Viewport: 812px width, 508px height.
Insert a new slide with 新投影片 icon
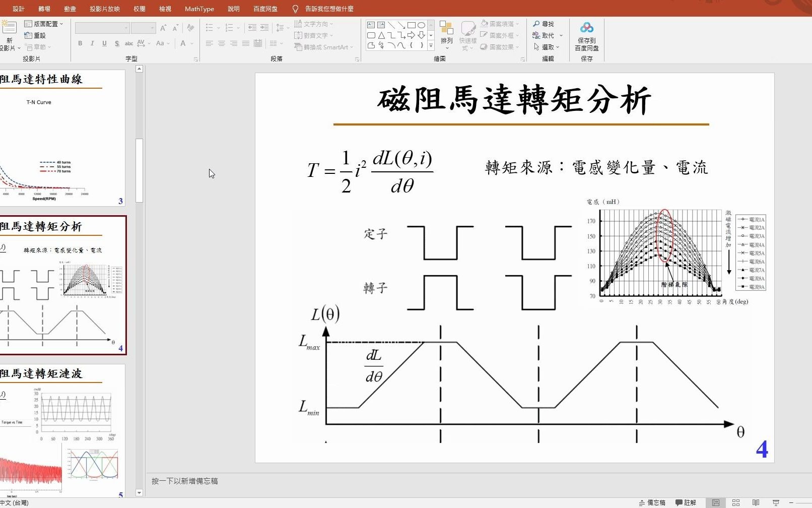click(9, 27)
